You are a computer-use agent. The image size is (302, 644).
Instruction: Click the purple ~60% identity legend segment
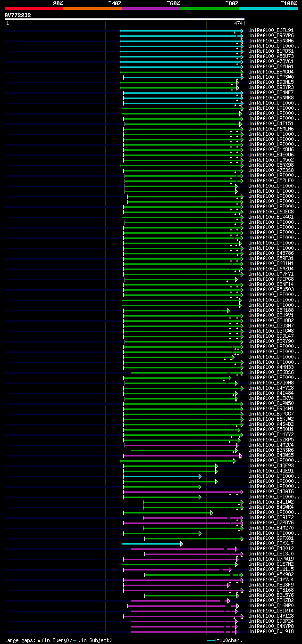click(x=151, y=8)
